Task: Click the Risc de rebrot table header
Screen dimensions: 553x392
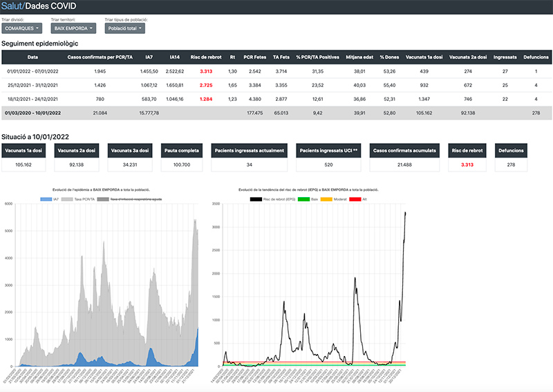Action: pos(206,57)
